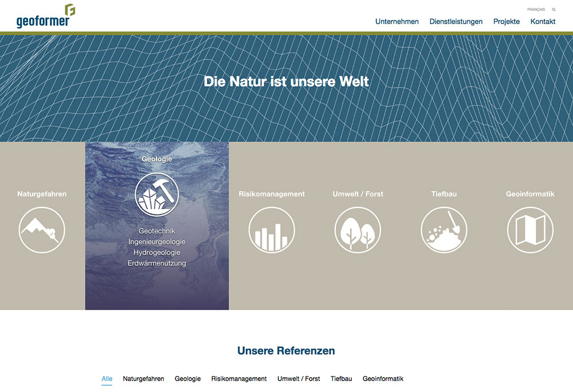Click the Naturgefahren mountain icon
Viewport: 573px width, 392px height.
(x=42, y=230)
